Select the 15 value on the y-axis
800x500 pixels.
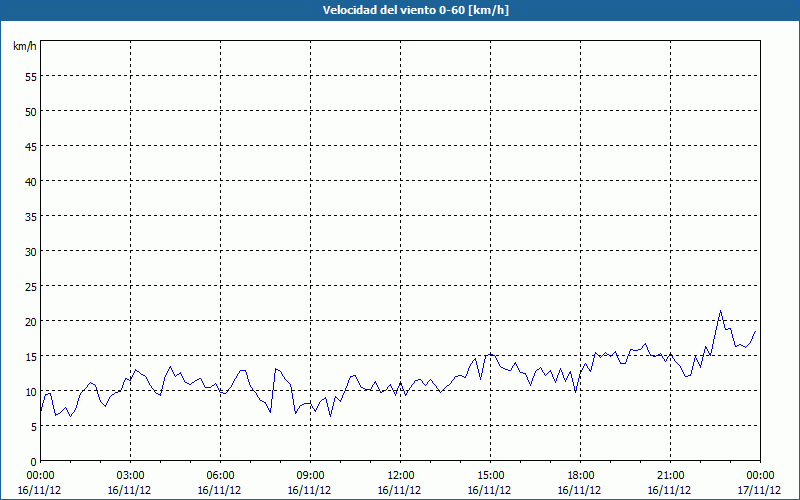[31, 357]
